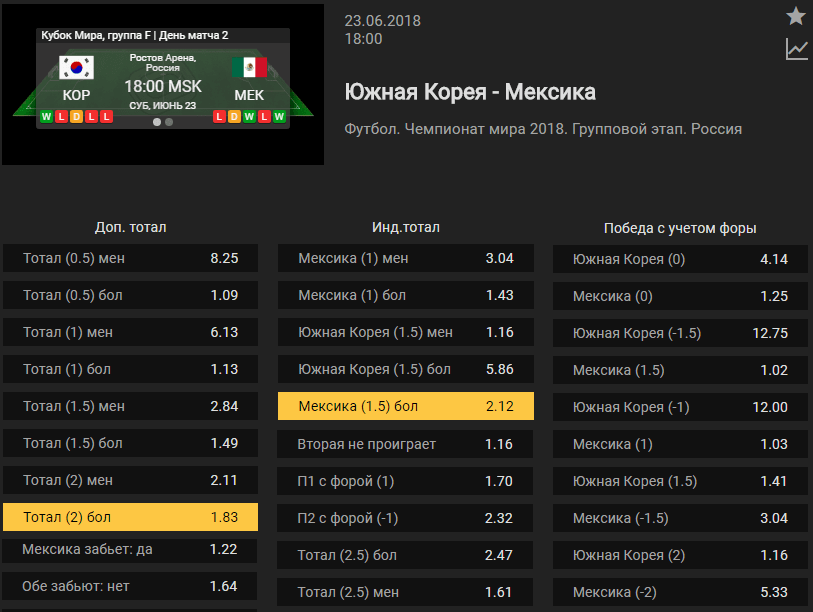Click the South Korea flag icon
This screenshot has height=612, width=813.
76,67
